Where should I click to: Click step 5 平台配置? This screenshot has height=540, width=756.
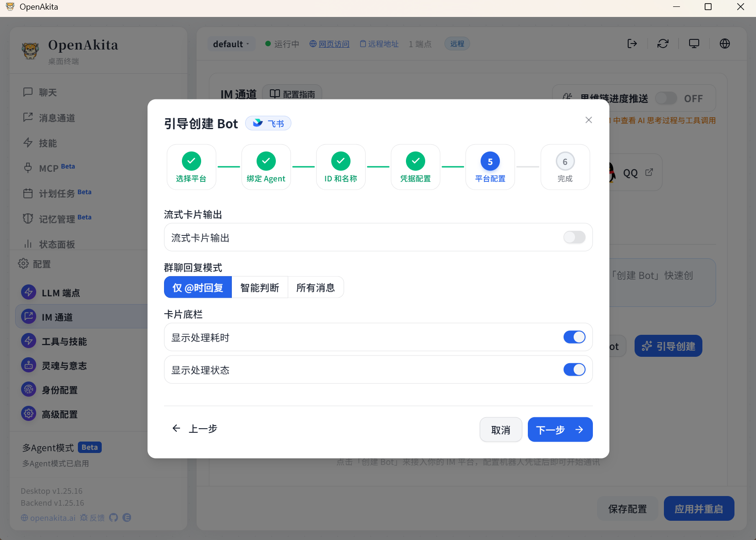tap(490, 167)
